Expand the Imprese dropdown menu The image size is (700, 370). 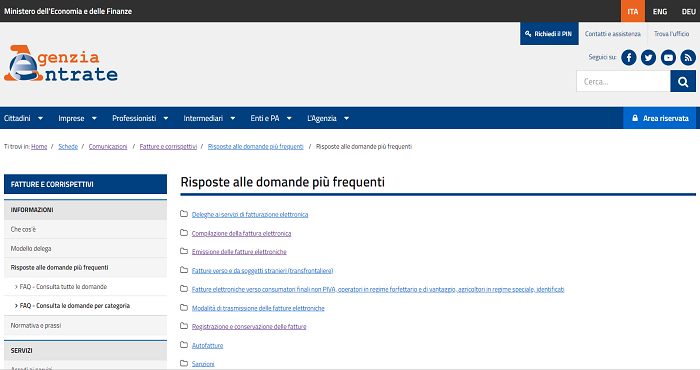[x=78, y=118]
